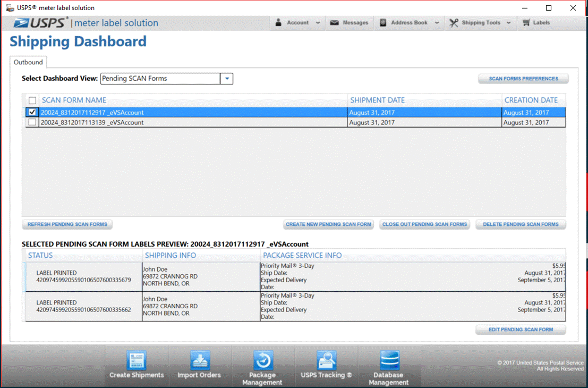Uncheck the 20024_8312017112917 scan form checkbox
Viewport: 588px width, 388px height.
click(32, 112)
